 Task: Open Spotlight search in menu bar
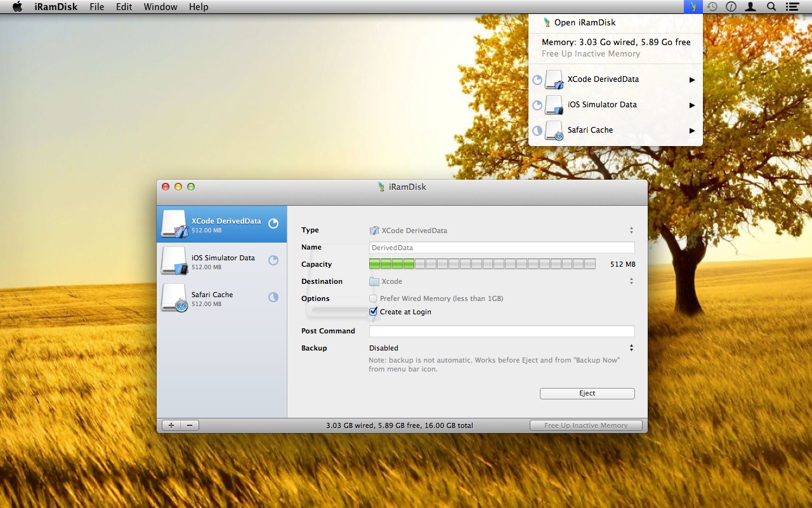[771, 7]
